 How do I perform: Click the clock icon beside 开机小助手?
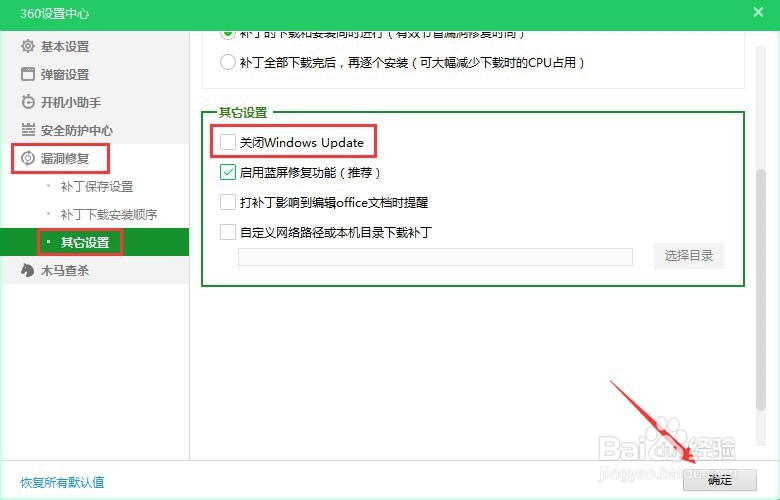click(x=28, y=102)
